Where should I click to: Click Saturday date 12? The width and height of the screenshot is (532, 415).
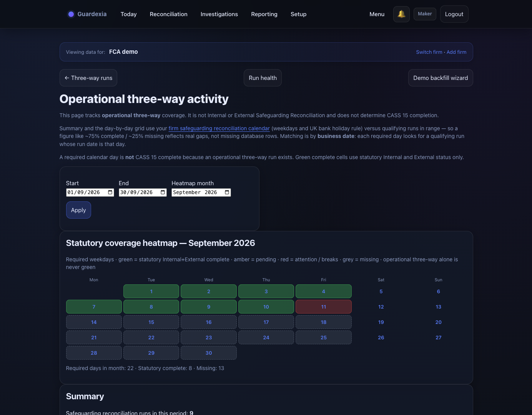click(x=381, y=307)
